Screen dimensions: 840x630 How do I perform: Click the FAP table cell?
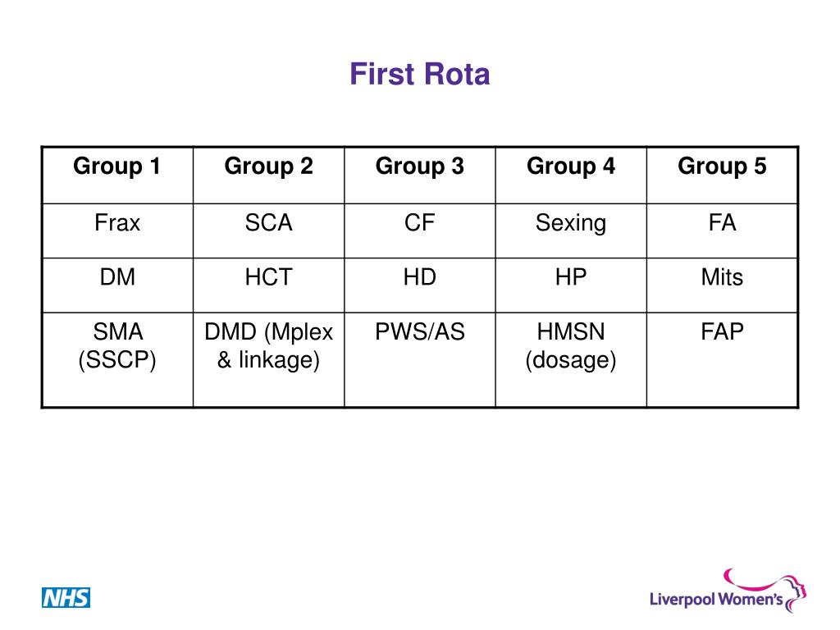point(722,360)
